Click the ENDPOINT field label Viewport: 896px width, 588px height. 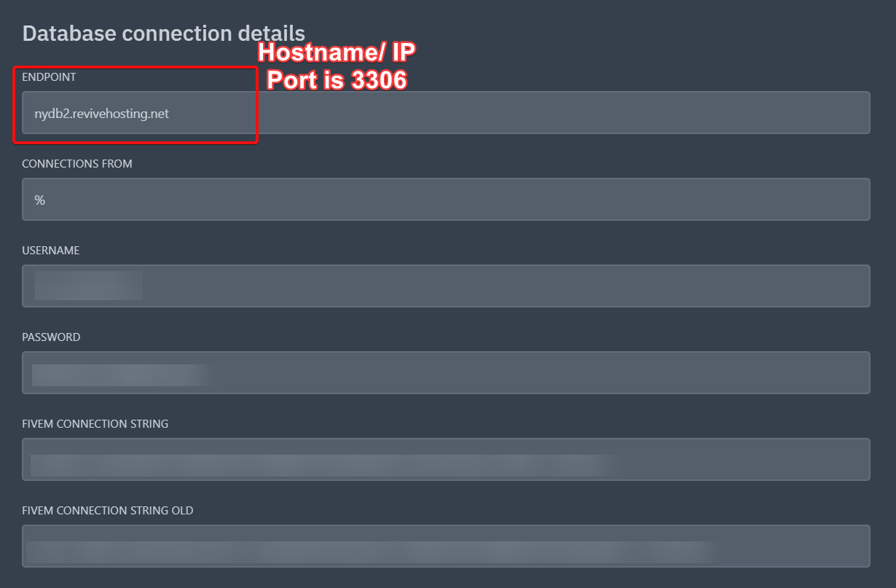[50, 77]
